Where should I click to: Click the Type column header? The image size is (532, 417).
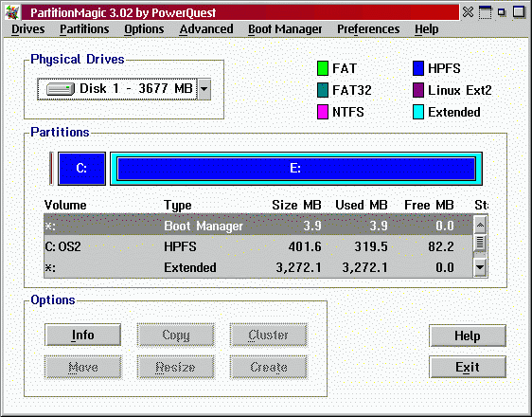(178, 205)
